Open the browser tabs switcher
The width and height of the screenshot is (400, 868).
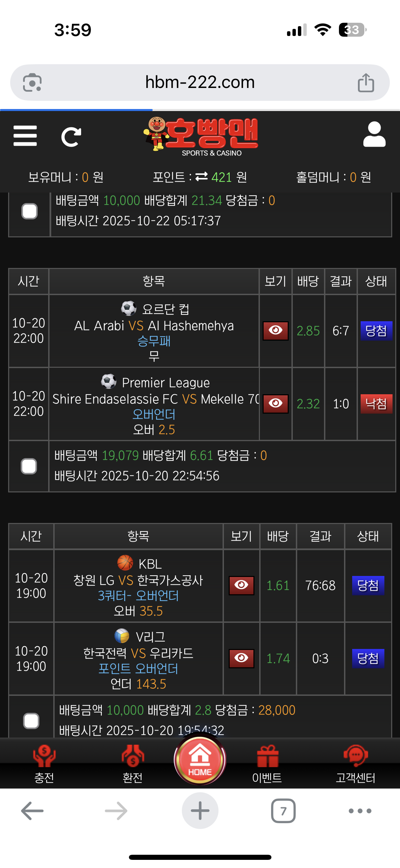click(283, 811)
